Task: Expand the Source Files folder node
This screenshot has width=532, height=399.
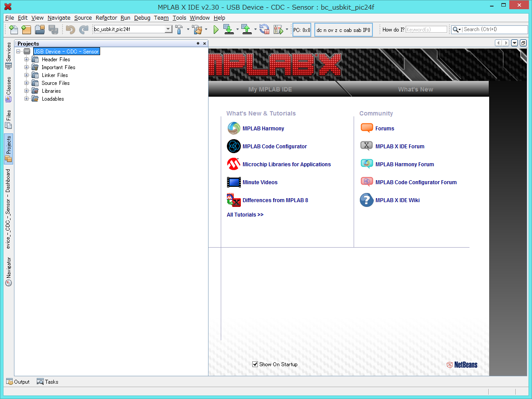Action: (27, 83)
